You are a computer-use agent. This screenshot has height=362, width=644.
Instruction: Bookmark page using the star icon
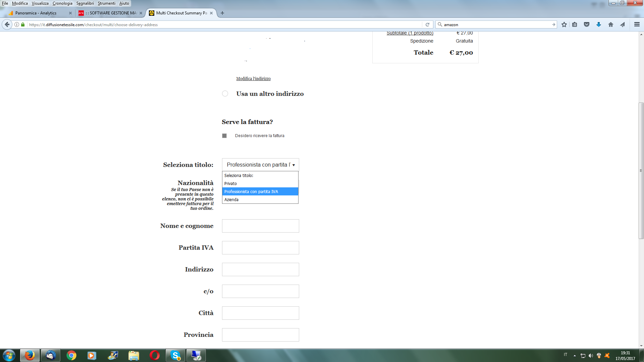click(x=564, y=24)
